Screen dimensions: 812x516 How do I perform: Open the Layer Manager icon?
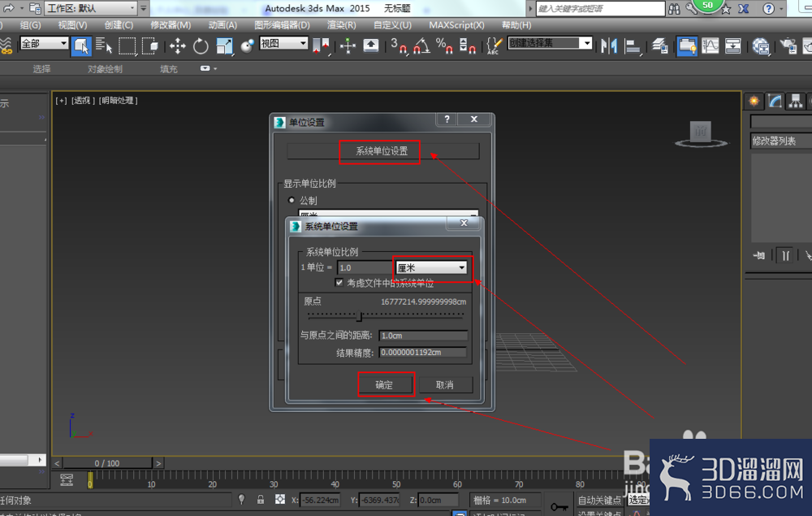click(659, 46)
